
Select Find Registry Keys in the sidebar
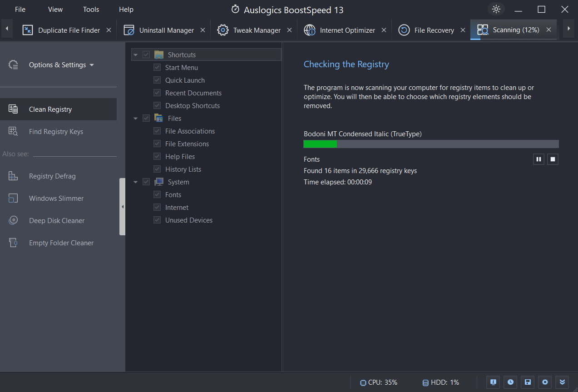click(58, 131)
